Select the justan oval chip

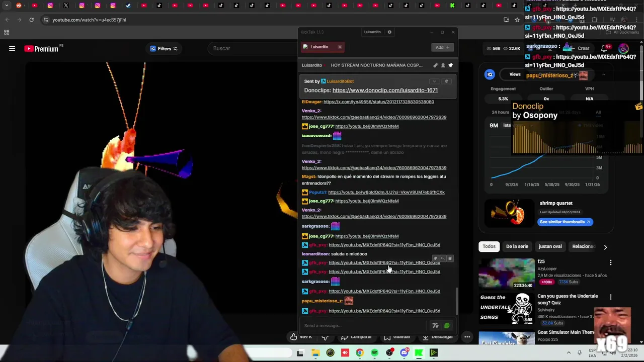(550, 246)
